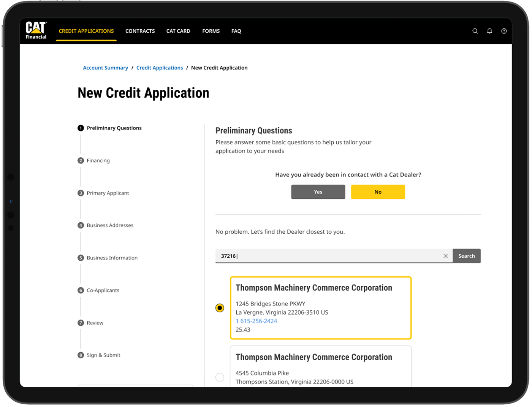Open notifications bell icon

coord(489,31)
